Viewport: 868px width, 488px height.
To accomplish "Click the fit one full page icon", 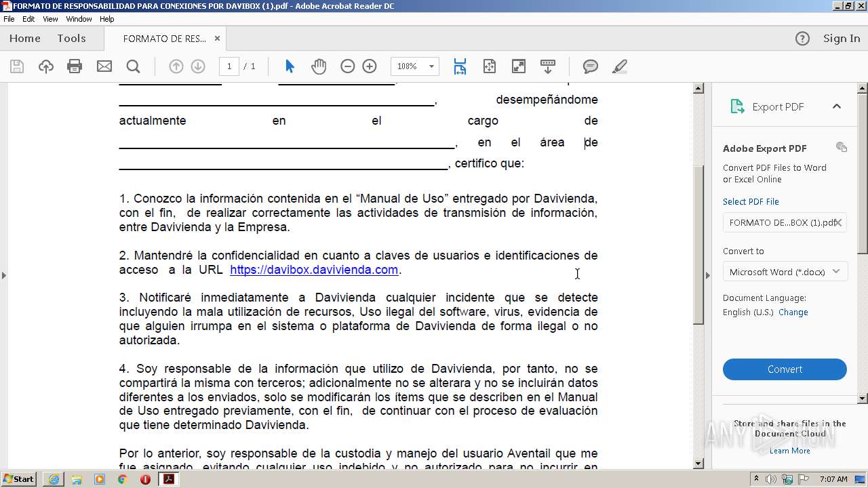I will tap(489, 66).
